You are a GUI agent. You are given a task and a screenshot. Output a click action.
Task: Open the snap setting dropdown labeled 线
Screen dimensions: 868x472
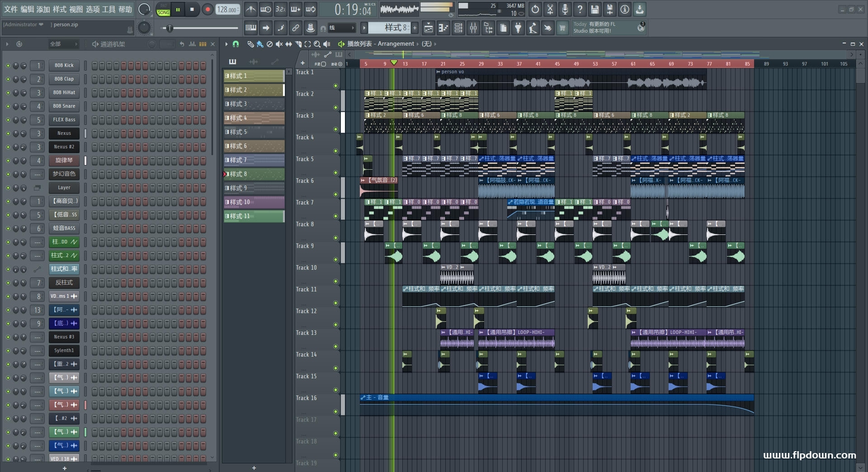coord(341,28)
